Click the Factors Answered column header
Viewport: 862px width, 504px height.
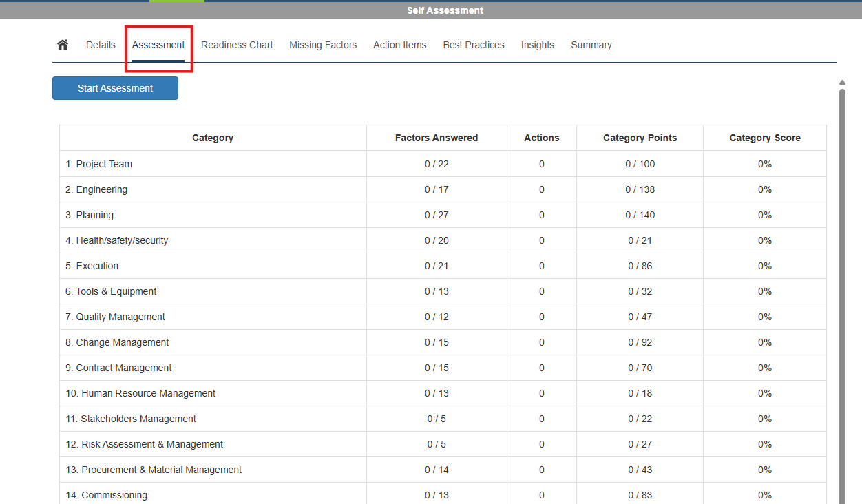pos(436,138)
